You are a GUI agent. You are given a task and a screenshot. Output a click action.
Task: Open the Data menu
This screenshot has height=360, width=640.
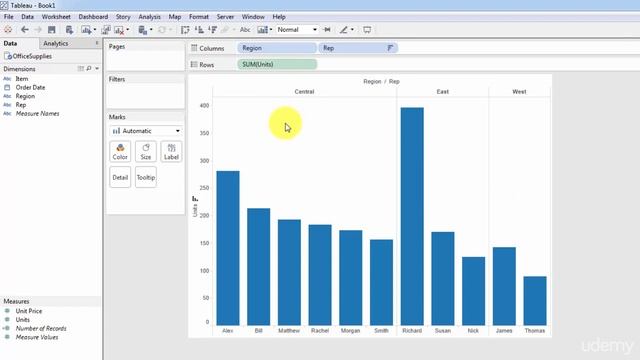27,17
